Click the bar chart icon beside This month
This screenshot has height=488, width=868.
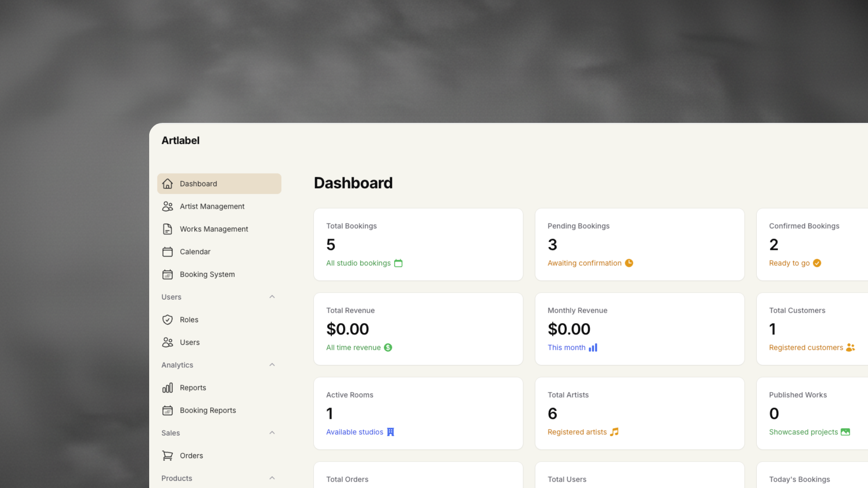click(x=594, y=347)
